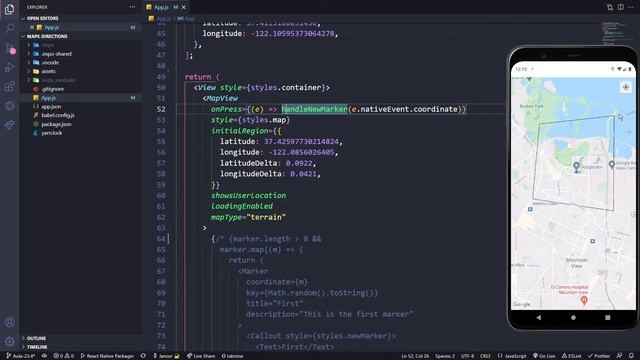Open the Search view in the activity bar
The image size is (640, 360).
coord(9,28)
